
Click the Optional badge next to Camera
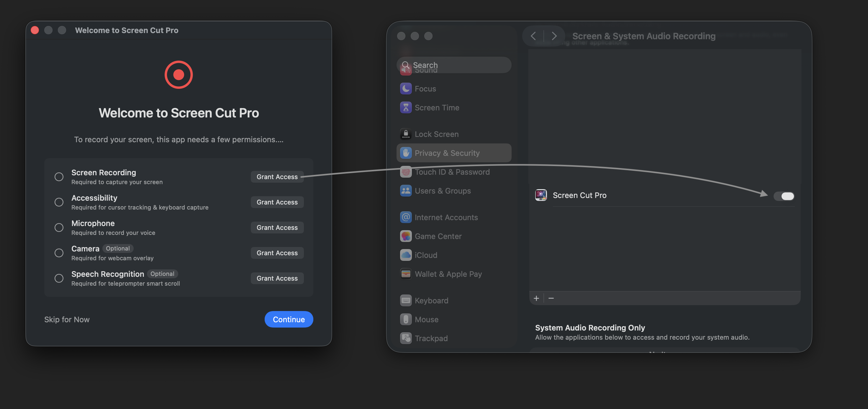[x=118, y=248]
